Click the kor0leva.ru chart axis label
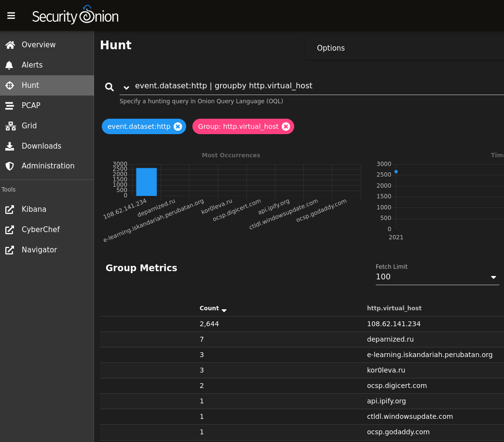 point(217,206)
